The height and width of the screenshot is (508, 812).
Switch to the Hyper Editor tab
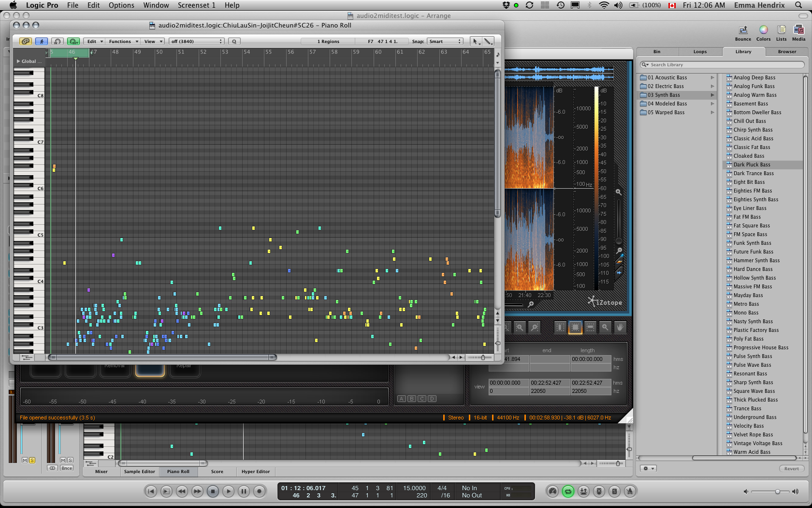click(256, 472)
